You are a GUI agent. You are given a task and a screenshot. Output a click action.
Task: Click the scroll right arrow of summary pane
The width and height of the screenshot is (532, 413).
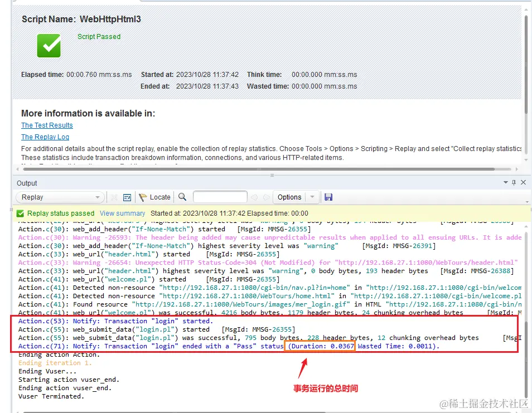517,169
